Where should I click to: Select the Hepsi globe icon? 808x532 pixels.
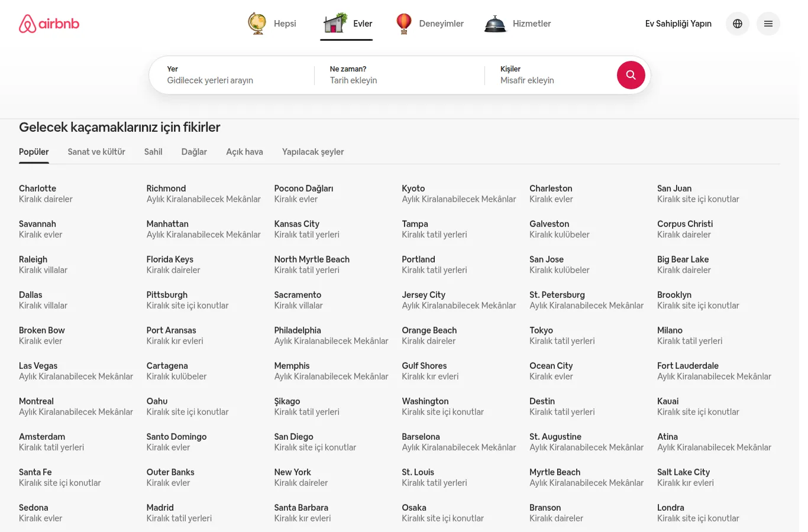point(257,24)
